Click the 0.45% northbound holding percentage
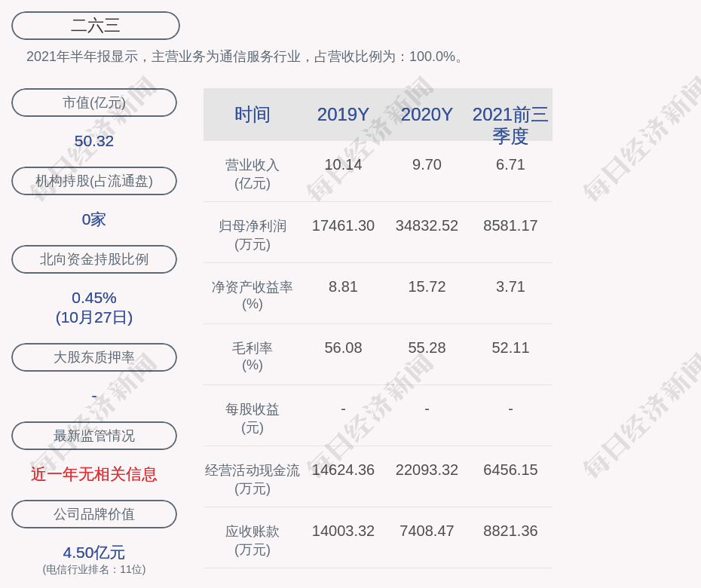Viewport: 701px width, 588px height. [x=93, y=298]
